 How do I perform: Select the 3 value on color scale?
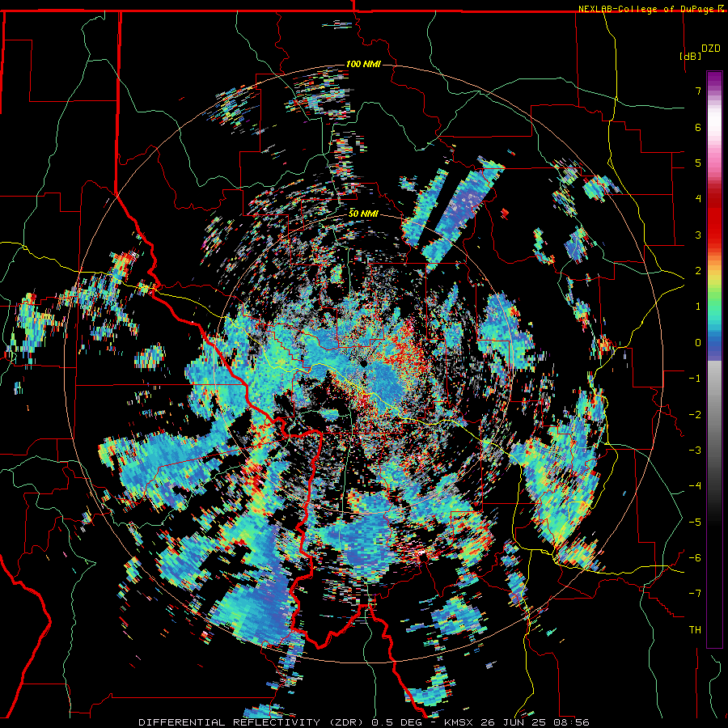pos(698,235)
